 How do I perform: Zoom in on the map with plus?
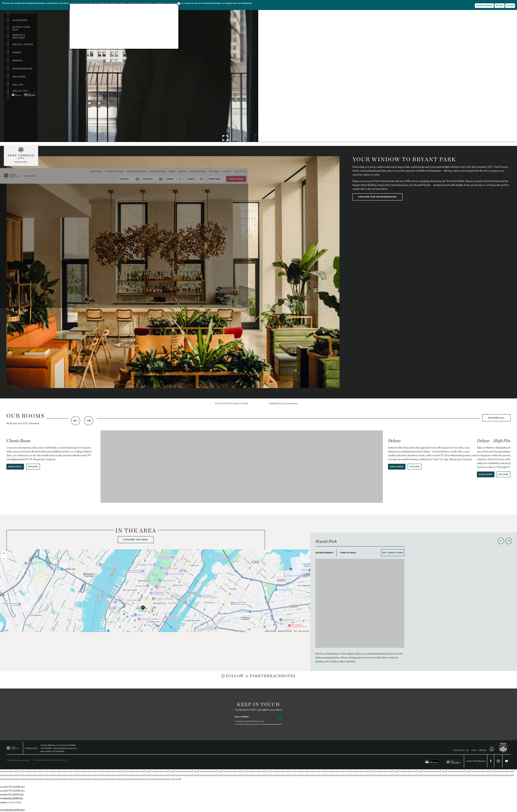4,553
